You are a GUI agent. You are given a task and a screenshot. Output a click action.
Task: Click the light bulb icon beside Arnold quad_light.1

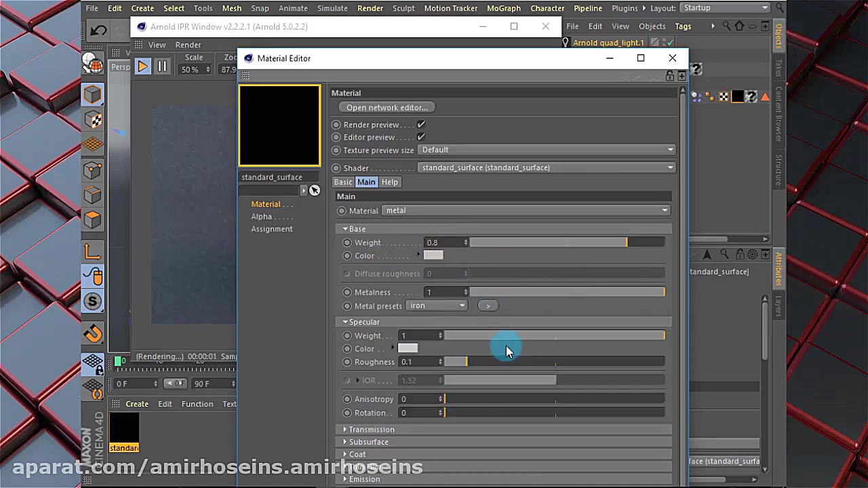click(566, 43)
